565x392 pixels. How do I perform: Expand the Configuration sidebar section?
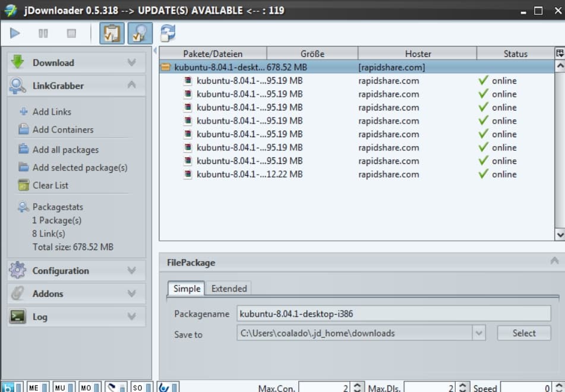click(132, 270)
